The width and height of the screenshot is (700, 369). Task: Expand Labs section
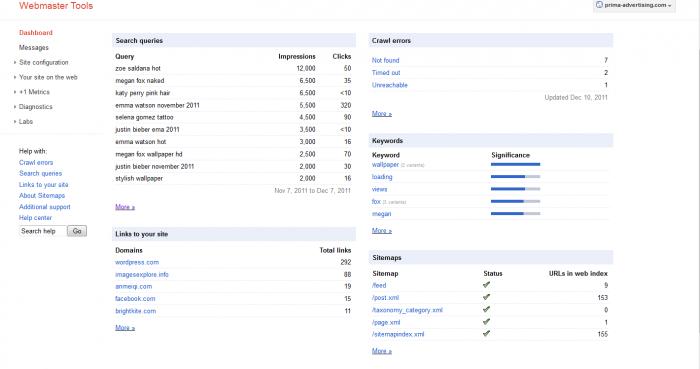pos(25,121)
